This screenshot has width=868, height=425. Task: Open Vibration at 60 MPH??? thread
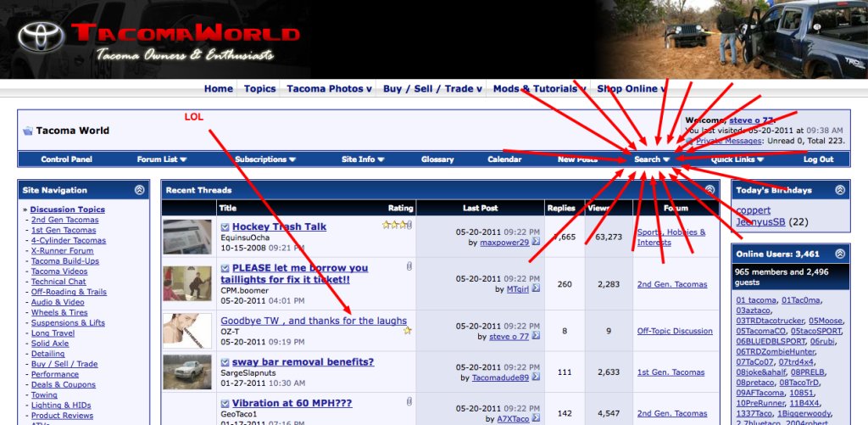coord(292,404)
